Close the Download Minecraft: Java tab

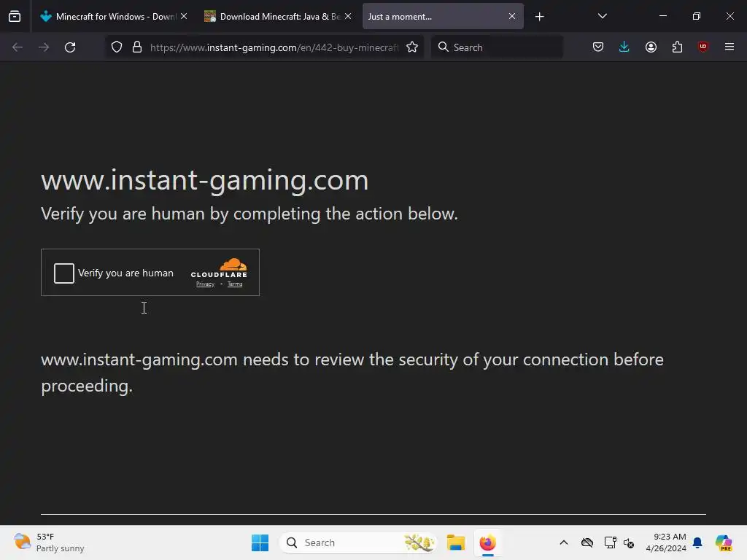pos(348,16)
